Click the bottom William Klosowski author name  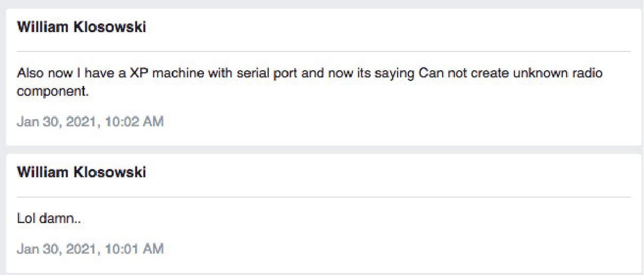(x=82, y=173)
